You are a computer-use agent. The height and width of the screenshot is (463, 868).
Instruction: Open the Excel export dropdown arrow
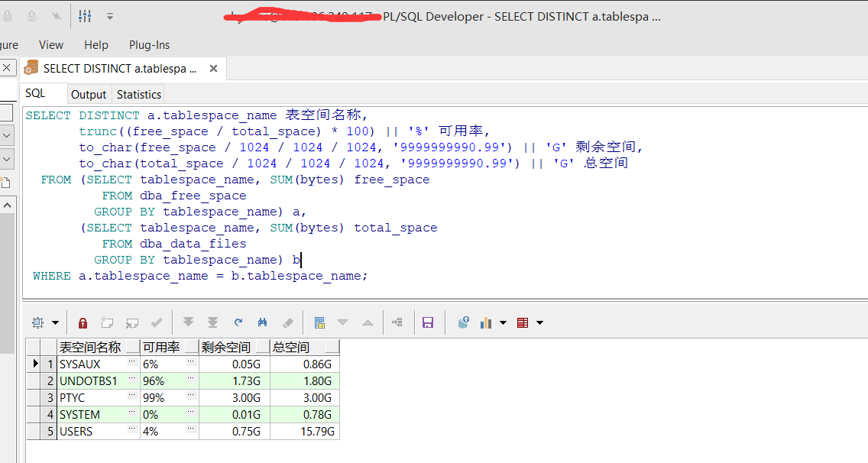click(540, 323)
